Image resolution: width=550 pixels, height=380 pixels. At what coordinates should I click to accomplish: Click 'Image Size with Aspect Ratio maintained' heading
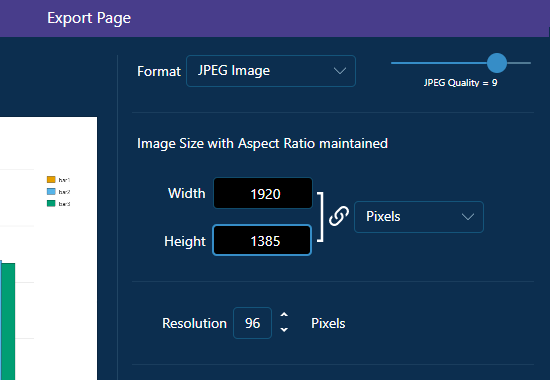262,144
